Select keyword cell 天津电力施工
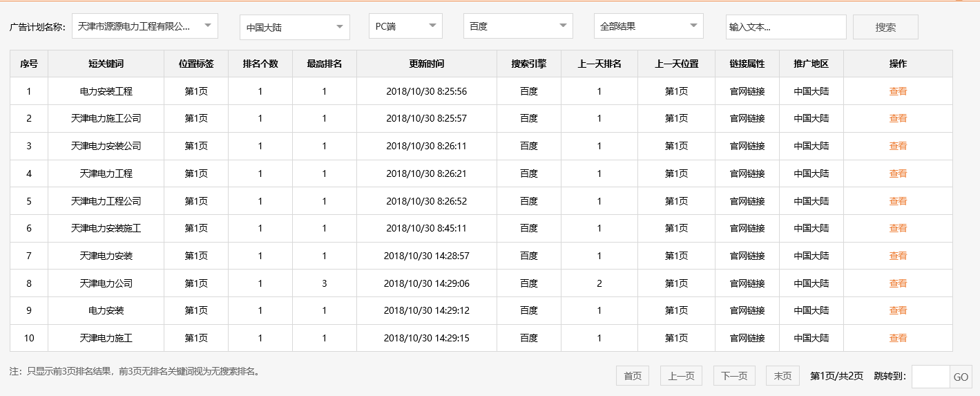This screenshot has width=980, height=396. tap(106, 338)
